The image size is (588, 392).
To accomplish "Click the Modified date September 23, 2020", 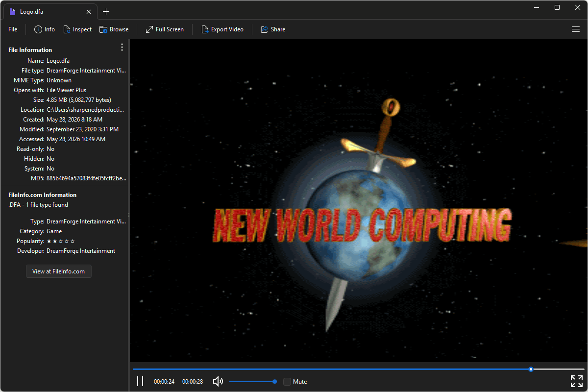I will coord(82,129).
